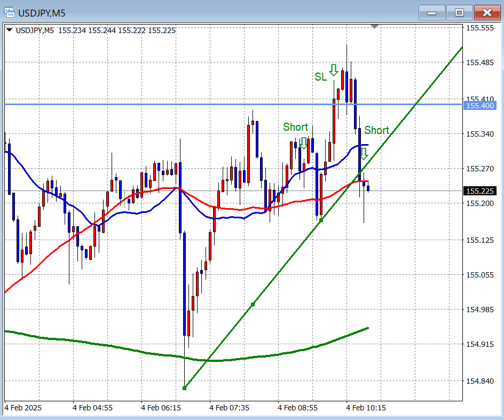The height and width of the screenshot is (420, 504).
Task: Click the 154.985 price scale label
Action: coord(479,310)
